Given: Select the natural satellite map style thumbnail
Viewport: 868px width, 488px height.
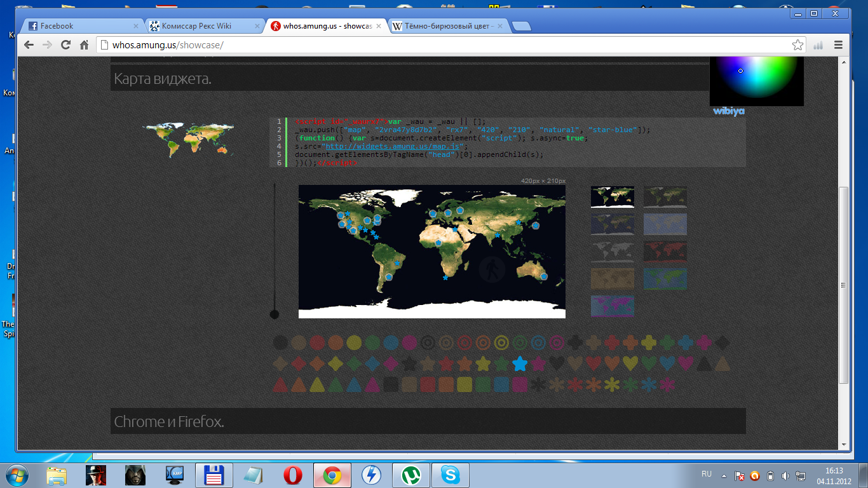Looking at the screenshot, I should point(613,197).
